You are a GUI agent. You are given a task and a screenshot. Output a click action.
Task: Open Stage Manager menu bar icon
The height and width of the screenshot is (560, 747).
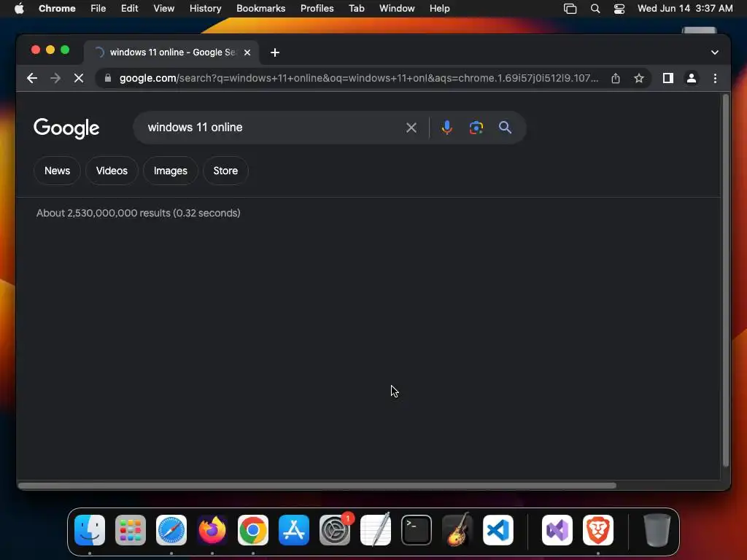(570, 9)
